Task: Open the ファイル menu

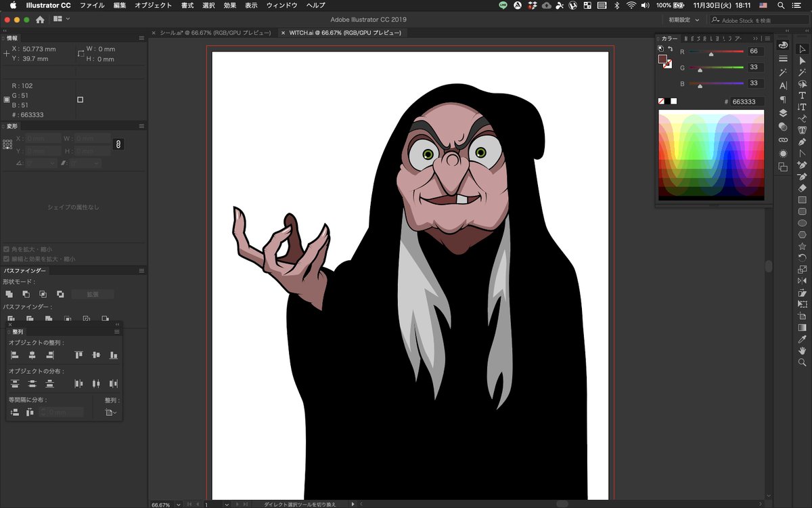Action: coord(92,5)
